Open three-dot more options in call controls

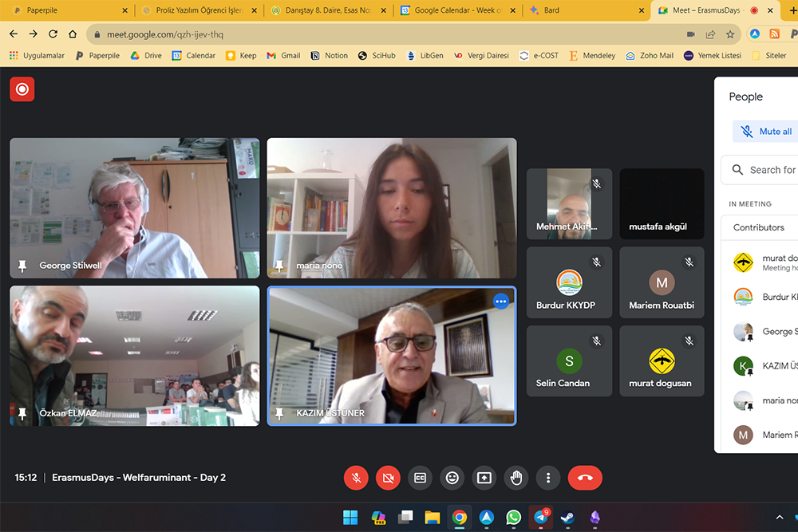(x=548, y=478)
